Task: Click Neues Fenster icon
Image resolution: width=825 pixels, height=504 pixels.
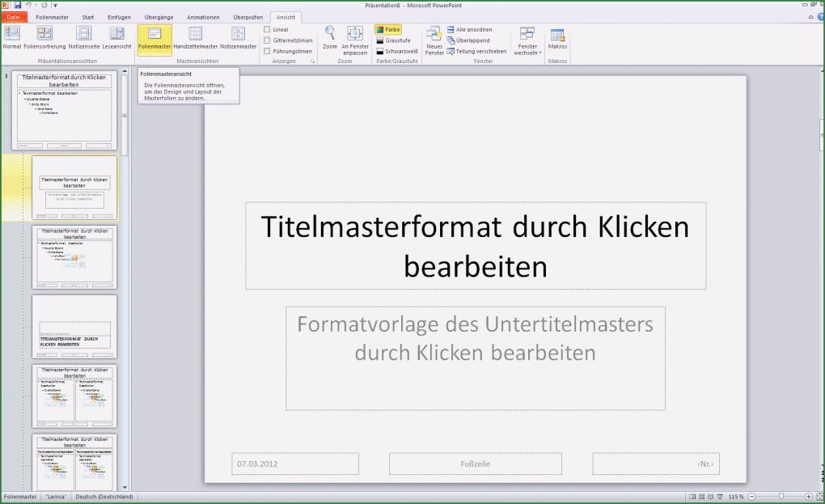Action: pos(434,38)
